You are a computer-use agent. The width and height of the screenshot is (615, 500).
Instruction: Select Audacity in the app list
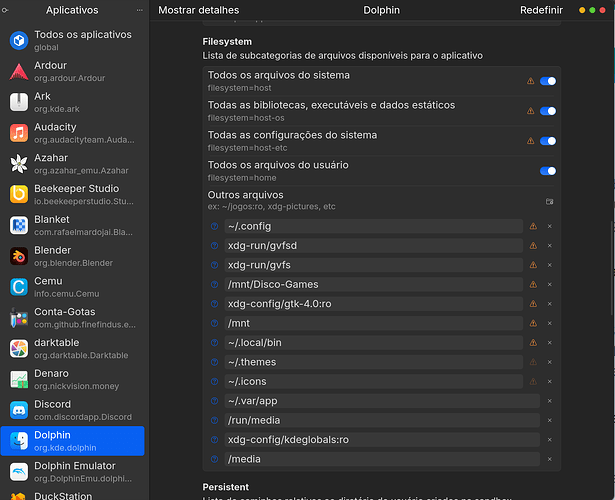(73, 133)
